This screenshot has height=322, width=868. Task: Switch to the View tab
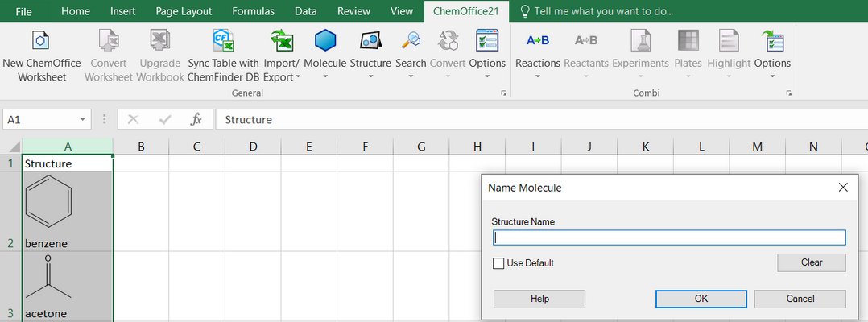401,11
